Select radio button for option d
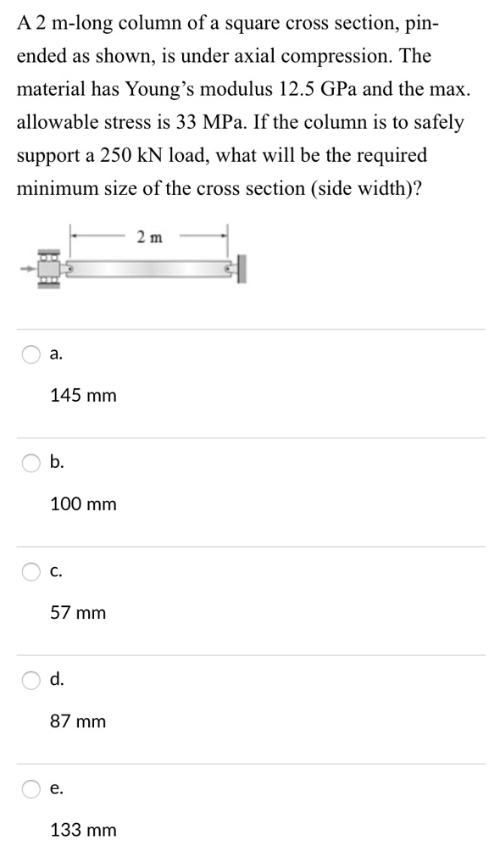The image size is (489, 868). point(31,679)
